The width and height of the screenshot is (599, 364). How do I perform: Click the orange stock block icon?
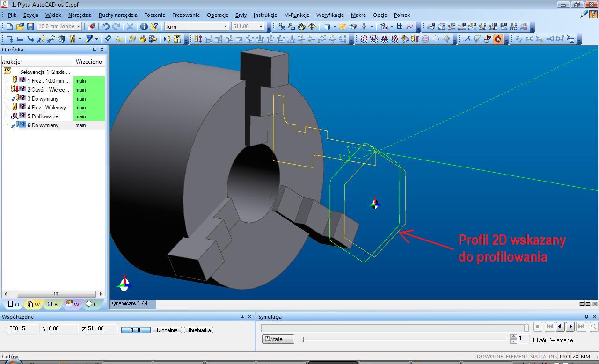point(342,26)
